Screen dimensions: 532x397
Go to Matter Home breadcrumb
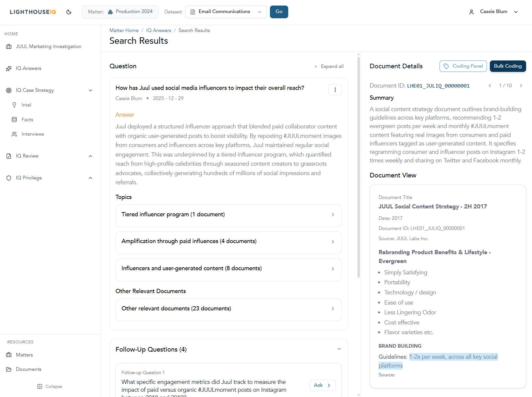tap(124, 30)
